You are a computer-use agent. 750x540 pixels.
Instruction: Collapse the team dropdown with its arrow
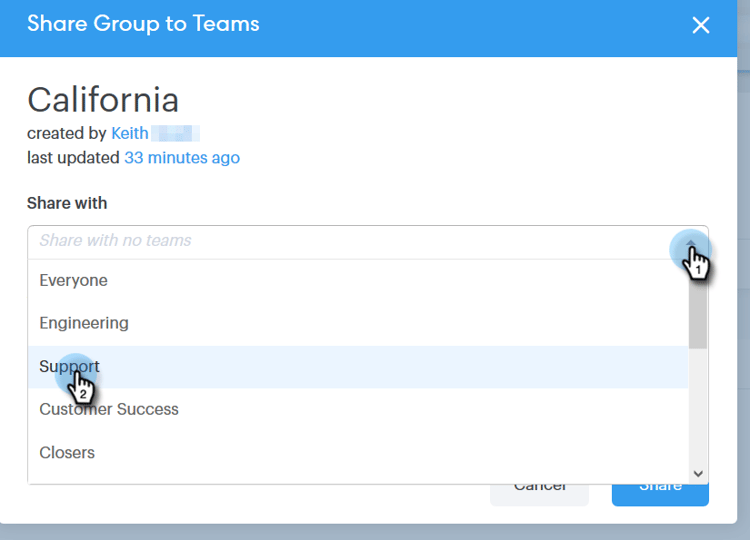[690, 243]
